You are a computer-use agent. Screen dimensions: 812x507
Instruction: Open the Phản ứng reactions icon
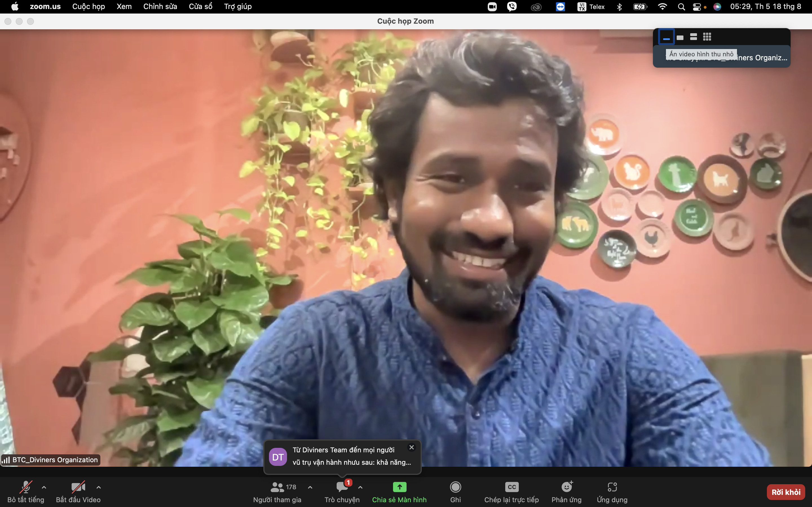(566, 487)
